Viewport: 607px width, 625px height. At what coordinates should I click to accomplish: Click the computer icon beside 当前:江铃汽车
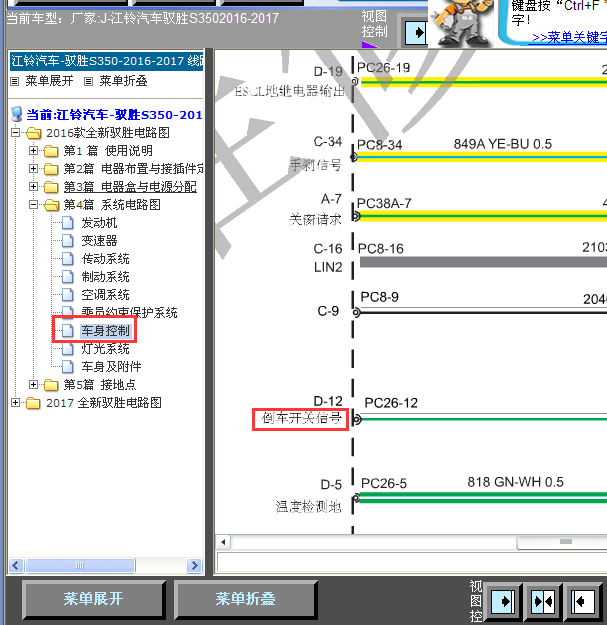17,114
